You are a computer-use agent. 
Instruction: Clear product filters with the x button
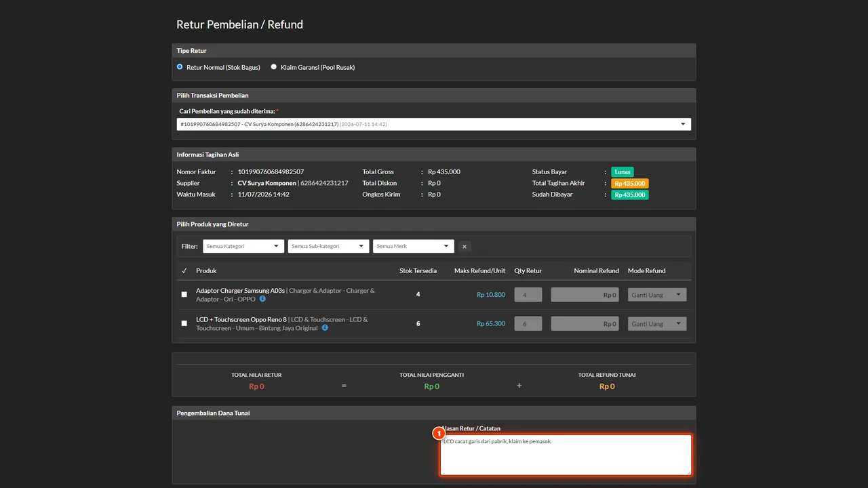click(465, 247)
